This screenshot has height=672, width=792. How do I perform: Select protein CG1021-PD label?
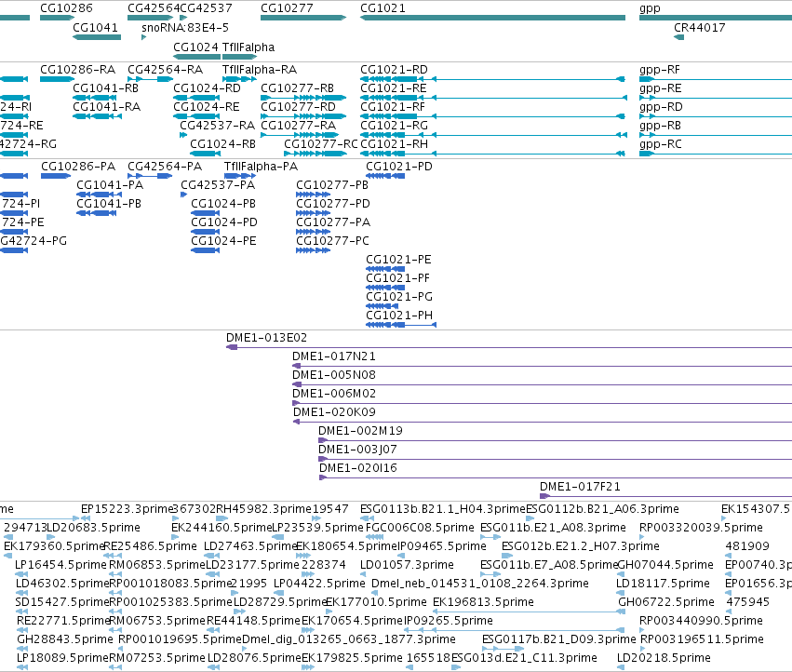[399, 167]
